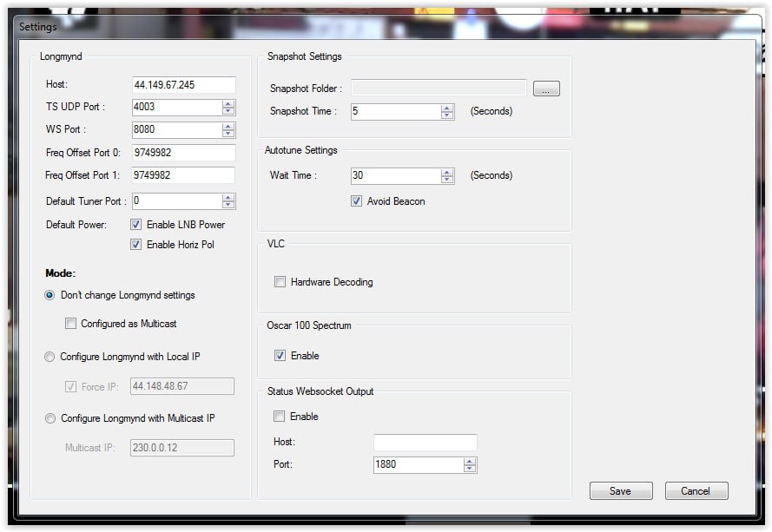772x532 pixels.
Task: Click the snapshot folder browse button
Action: [546, 89]
